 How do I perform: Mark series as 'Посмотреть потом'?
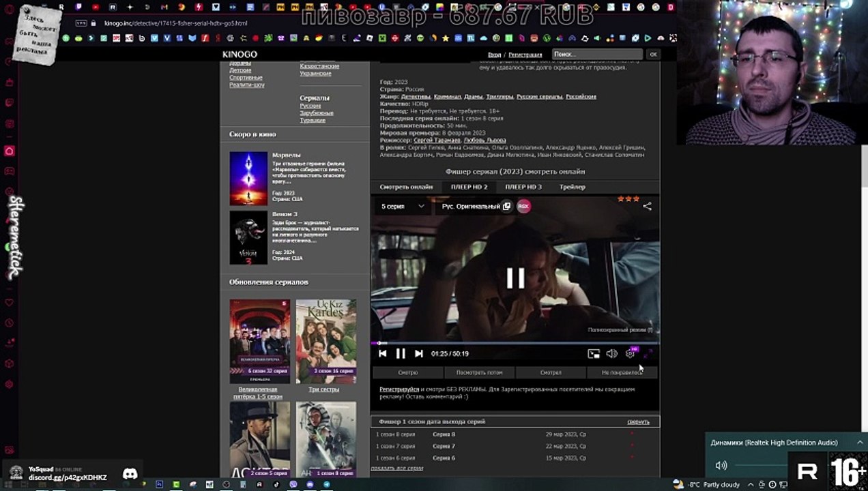tap(479, 372)
